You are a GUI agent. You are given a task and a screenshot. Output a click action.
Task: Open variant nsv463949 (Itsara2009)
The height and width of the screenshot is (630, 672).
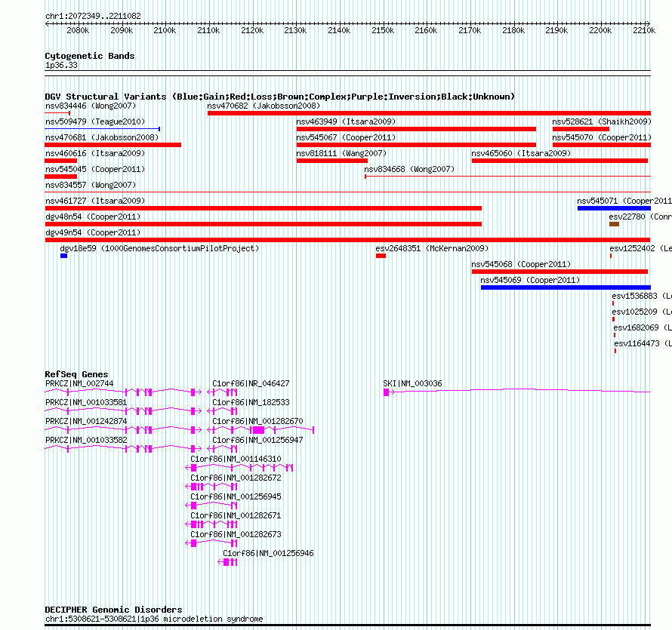(x=346, y=121)
